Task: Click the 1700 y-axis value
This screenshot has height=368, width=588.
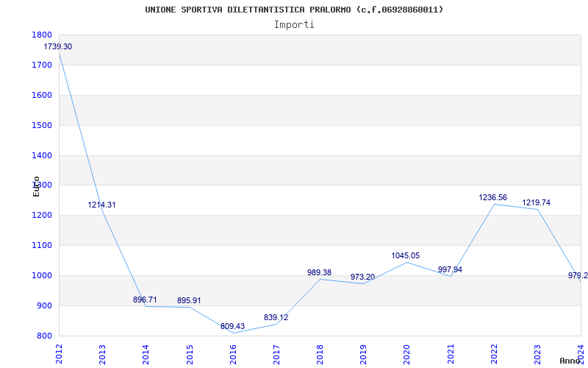Action: [40, 65]
